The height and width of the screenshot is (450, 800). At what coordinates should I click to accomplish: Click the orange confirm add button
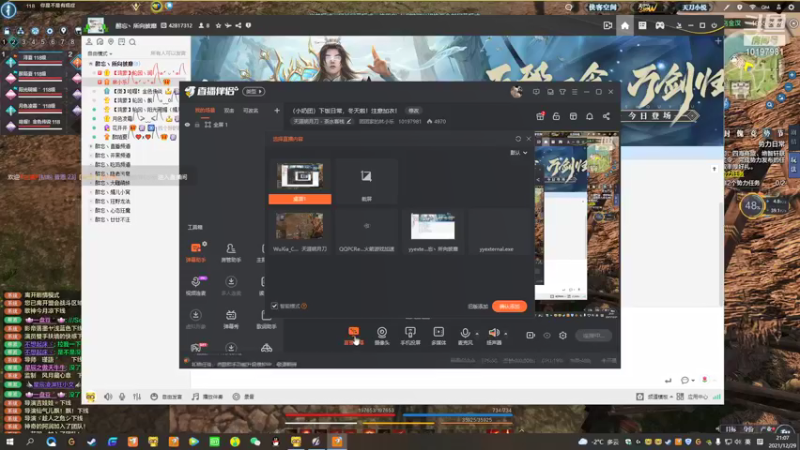tap(509, 306)
